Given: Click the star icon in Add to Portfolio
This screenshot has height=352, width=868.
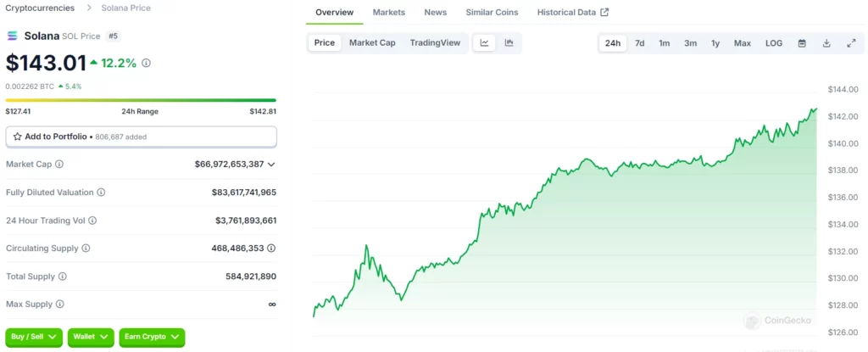Looking at the screenshot, I should pos(17,137).
